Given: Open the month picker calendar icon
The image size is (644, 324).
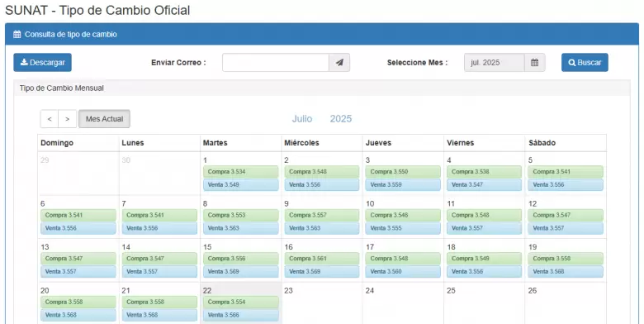Looking at the screenshot, I should pos(534,63).
